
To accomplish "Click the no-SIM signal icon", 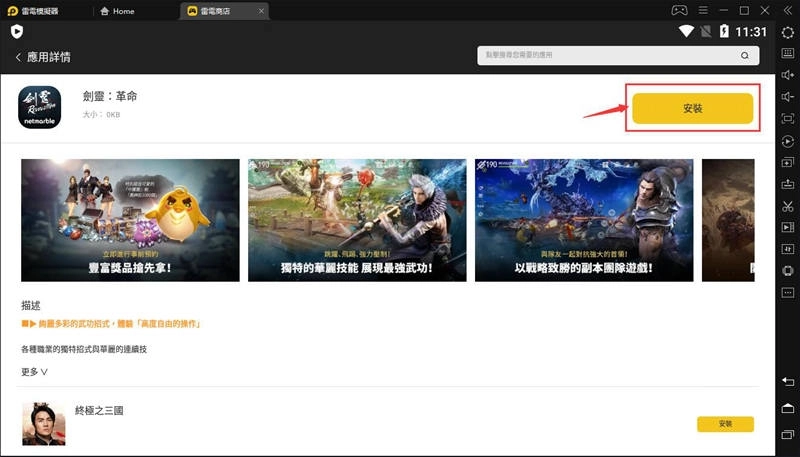I will [x=706, y=32].
